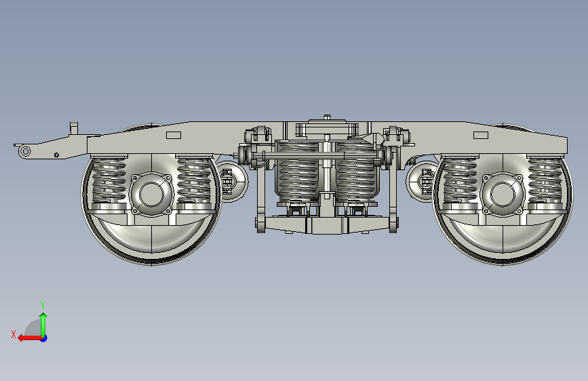This screenshot has height=381, width=588.
Task: Click the vertical center post between the bolster springs
Action: click(327, 167)
